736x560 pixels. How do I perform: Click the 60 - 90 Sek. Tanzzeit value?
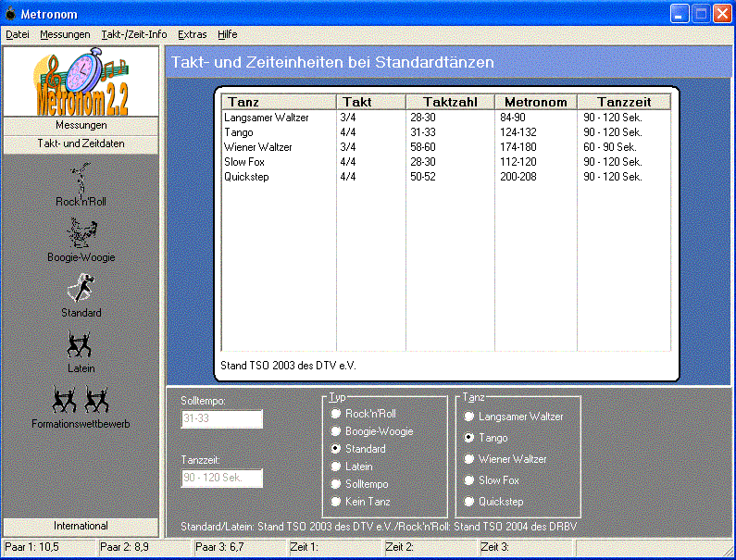tap(610, 147)
